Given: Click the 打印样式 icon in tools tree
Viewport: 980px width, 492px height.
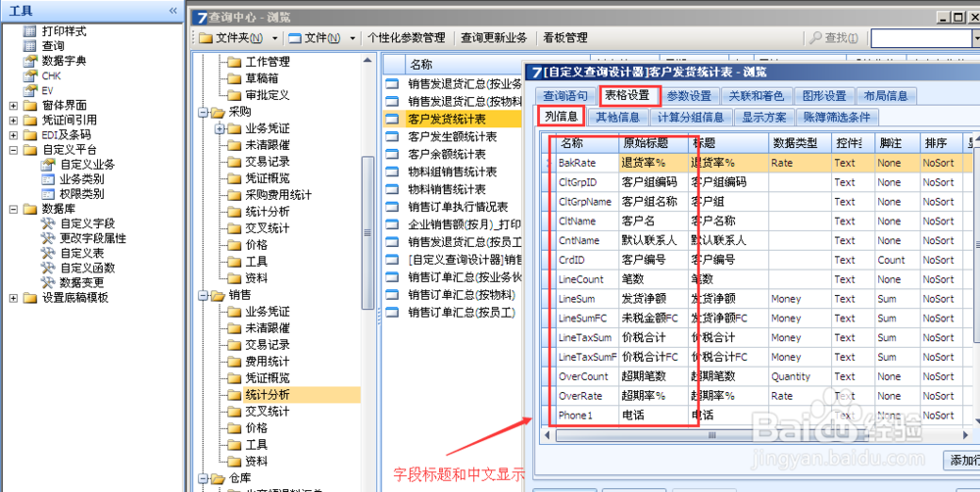Looking at the screenshot, I should (x=29, y=31).
